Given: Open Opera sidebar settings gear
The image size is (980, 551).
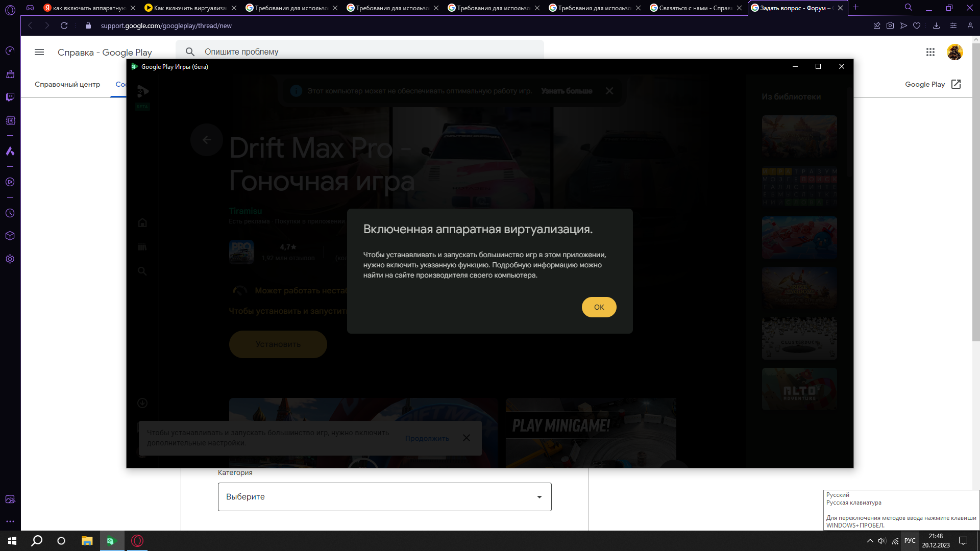Looking at the screenshot, I should coord(10,259).
